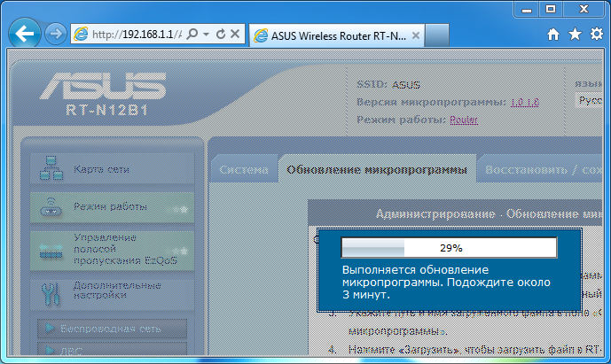This screenshot has height=364, width=611.
Task: Click the Refresh icon in address bar
Action: [x=221, y=35]
